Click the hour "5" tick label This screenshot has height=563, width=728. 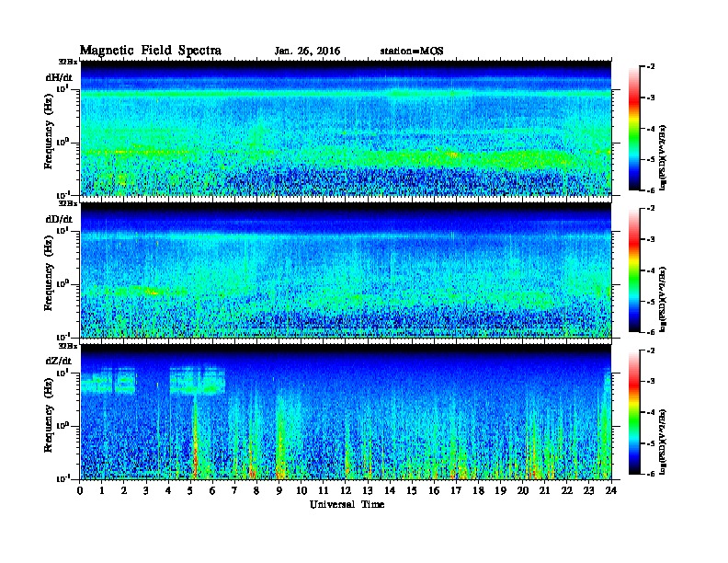[x=191, y=490]
